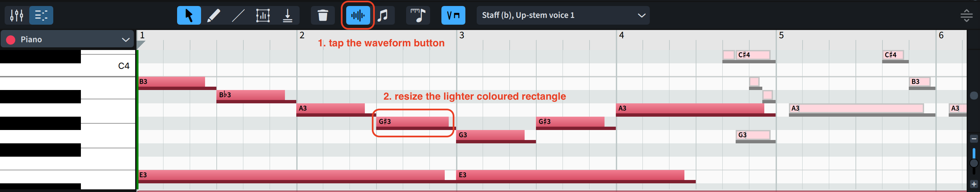Select the bracketed bars tool icon

click(263, 16)
